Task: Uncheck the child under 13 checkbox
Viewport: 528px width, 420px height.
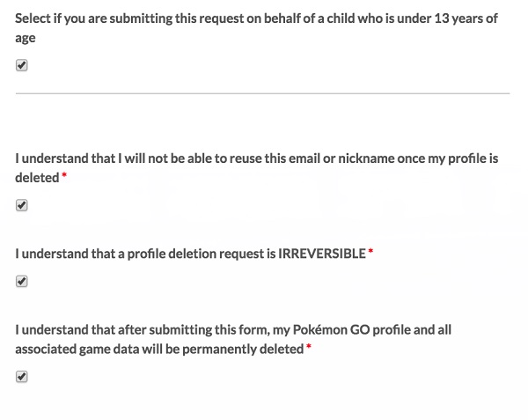Action: coord(22,65)
